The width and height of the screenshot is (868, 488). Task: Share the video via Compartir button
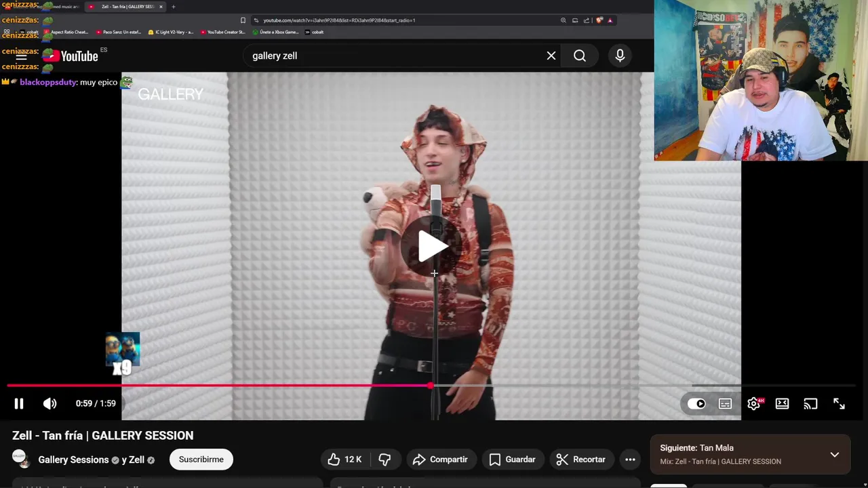pyautogui.click(x=440, y=460)
